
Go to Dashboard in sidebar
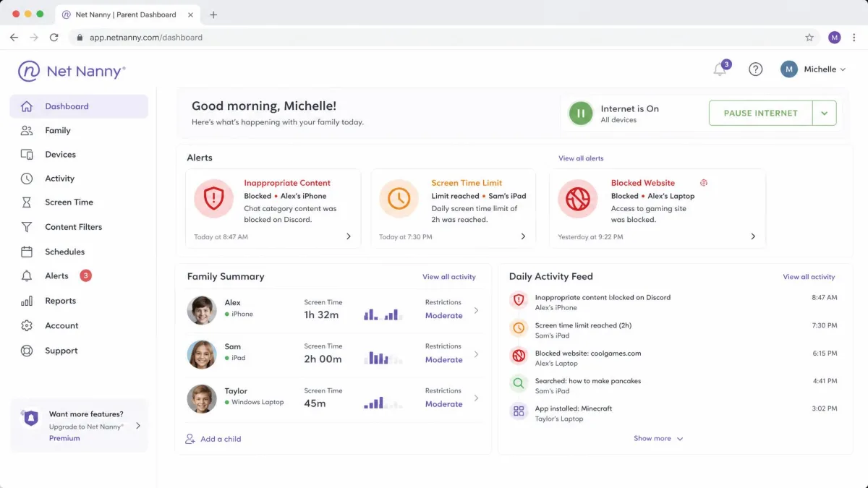(79, 106)
